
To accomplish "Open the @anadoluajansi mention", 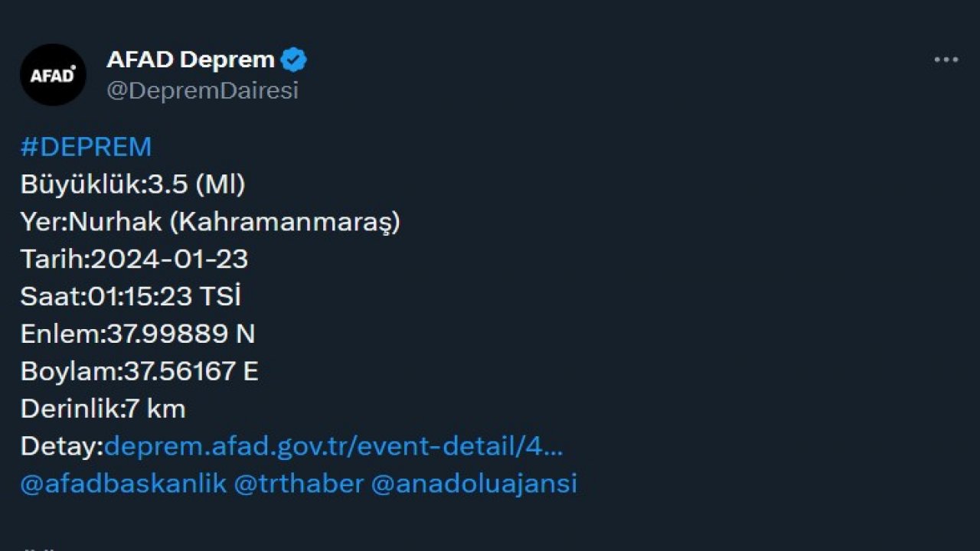I will coord(475,483).
